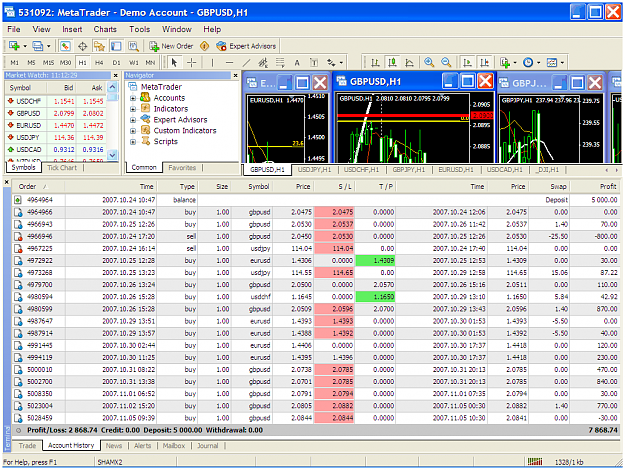Select the text A tool
This screenshot has height=470, width=625.
tap(297, 63)
